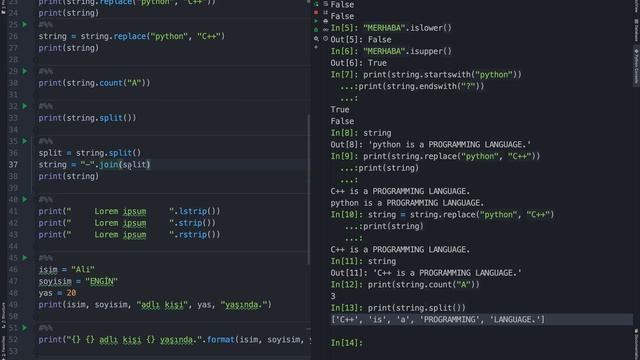Attach debugger using green bug icon
This screenshot has height=360, width=640.
(316, 30)
